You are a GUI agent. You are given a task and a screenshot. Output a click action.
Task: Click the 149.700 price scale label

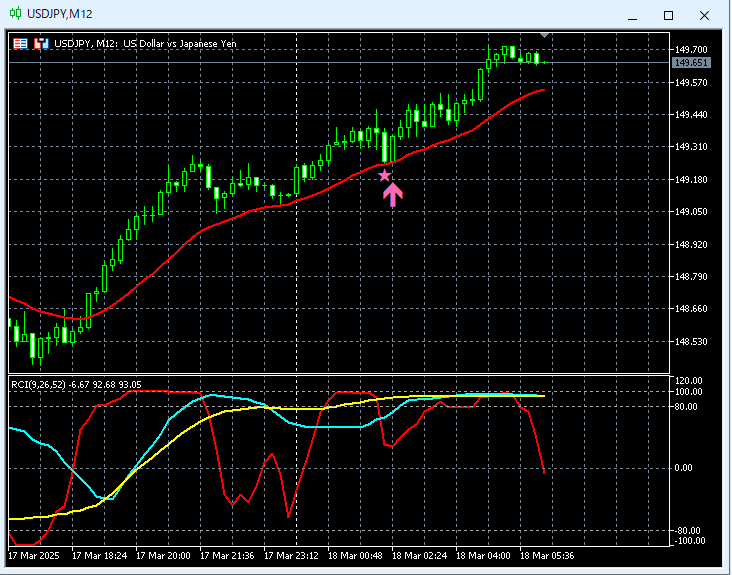pyautogui.click(x=691, y=49)
